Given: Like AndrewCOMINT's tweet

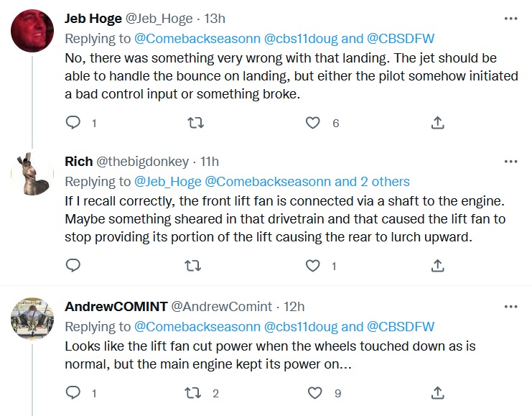Looking at the screenshot, I should [x=314, y=392].
